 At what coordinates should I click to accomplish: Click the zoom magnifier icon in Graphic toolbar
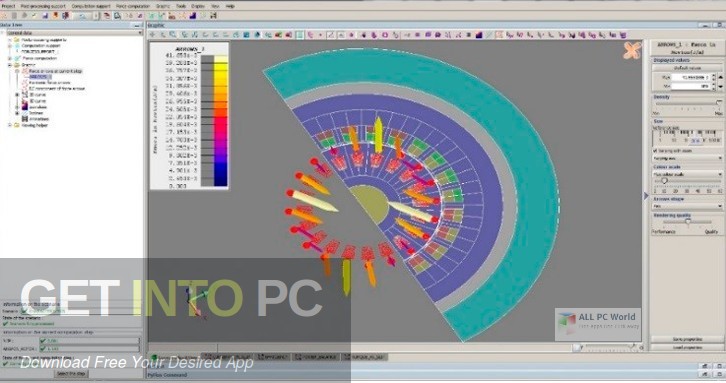[x=173, y=35]
